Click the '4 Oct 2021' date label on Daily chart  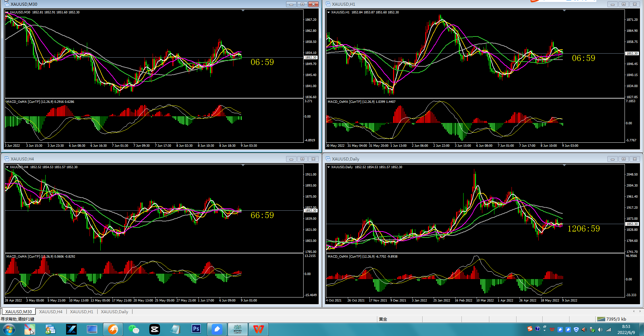pos(334,300)
